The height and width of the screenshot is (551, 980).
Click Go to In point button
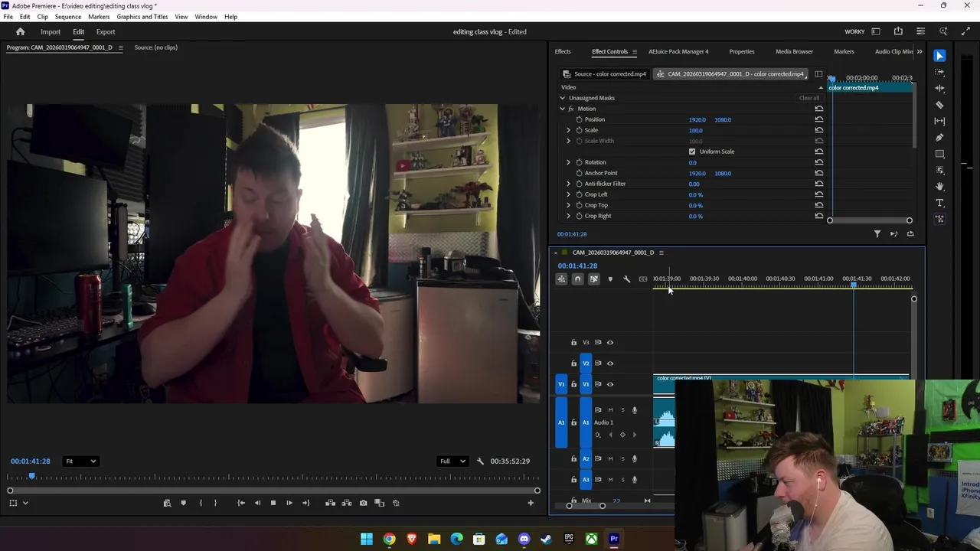pyautogui.click(x=240, y=503)
